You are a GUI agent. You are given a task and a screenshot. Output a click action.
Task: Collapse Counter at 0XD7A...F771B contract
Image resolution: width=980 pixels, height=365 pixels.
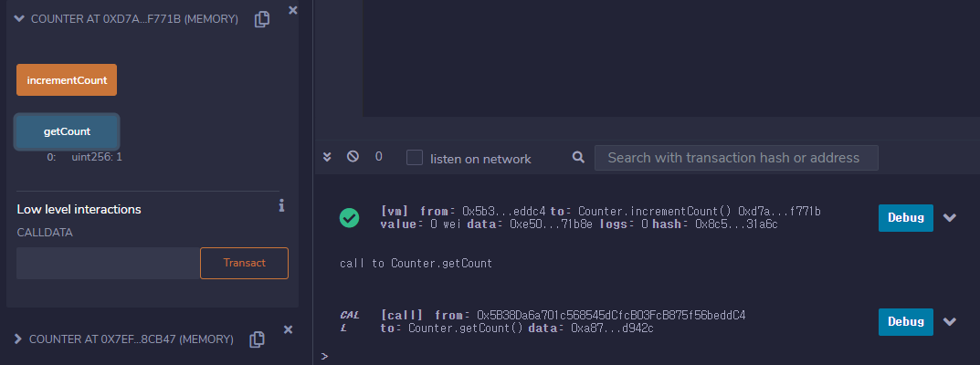coord(19,19)
